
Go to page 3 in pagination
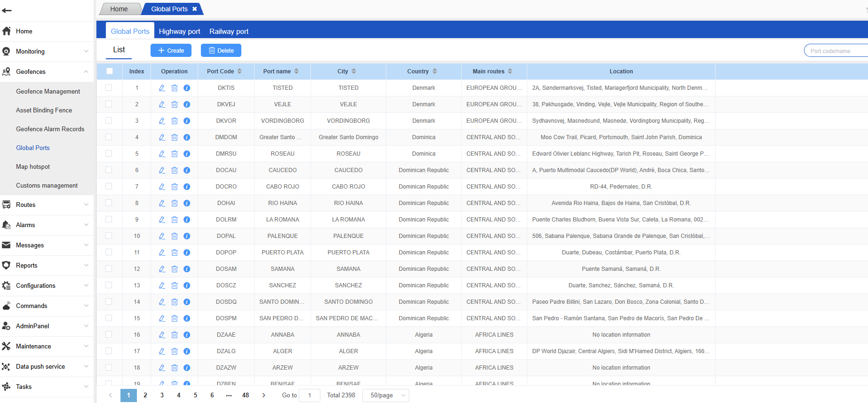point(162,395)
